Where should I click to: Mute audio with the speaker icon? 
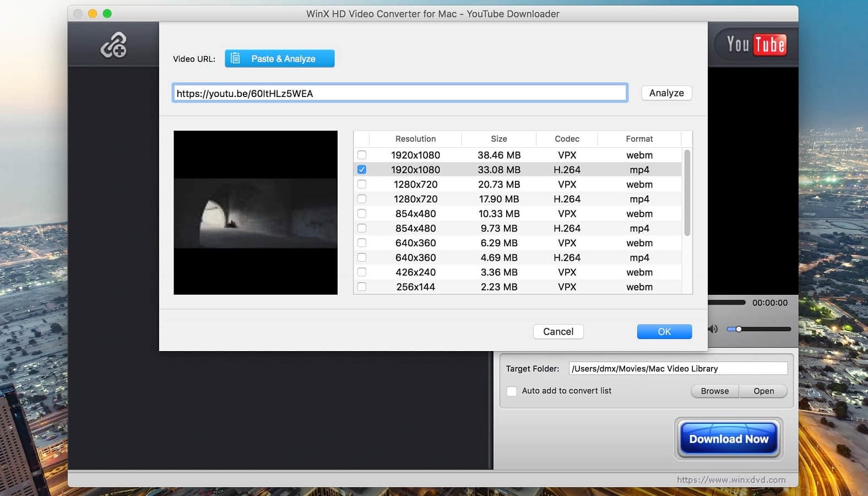click(x=713, y=329)
